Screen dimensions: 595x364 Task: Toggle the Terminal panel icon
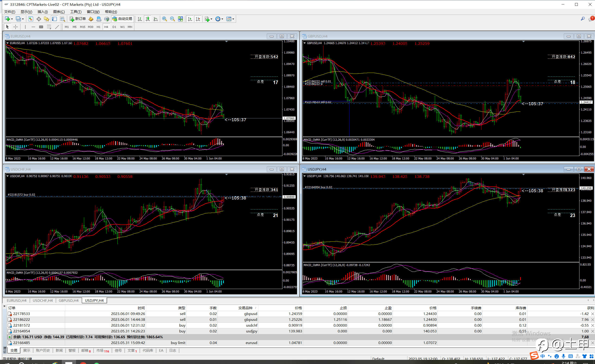(55, 19)
